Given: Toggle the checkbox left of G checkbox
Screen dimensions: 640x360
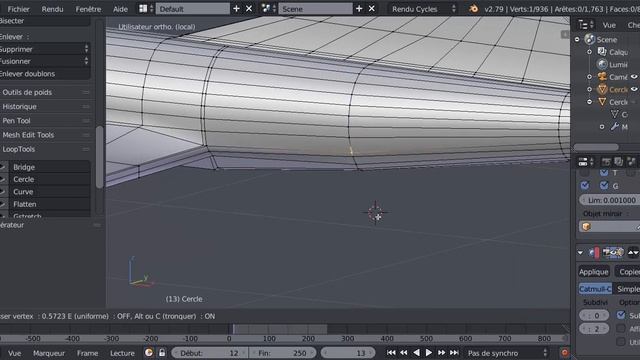Looking at the screenshot, I should coord(584,185).
